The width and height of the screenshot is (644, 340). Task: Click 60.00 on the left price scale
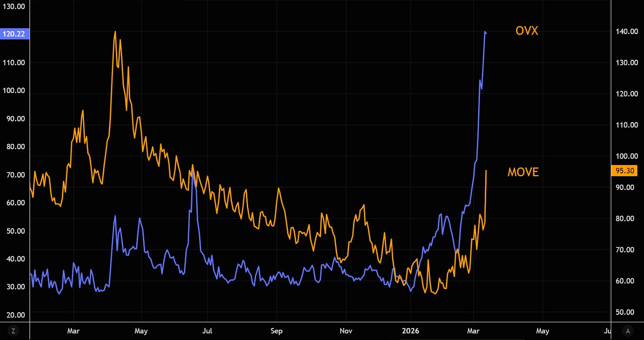(15, 203)
